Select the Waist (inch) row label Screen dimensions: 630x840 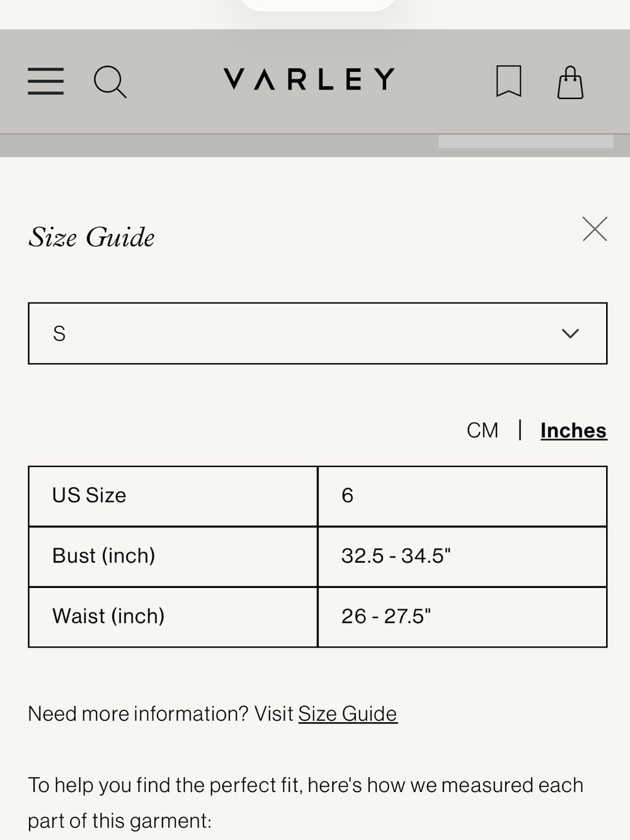[x=173, y=617]
